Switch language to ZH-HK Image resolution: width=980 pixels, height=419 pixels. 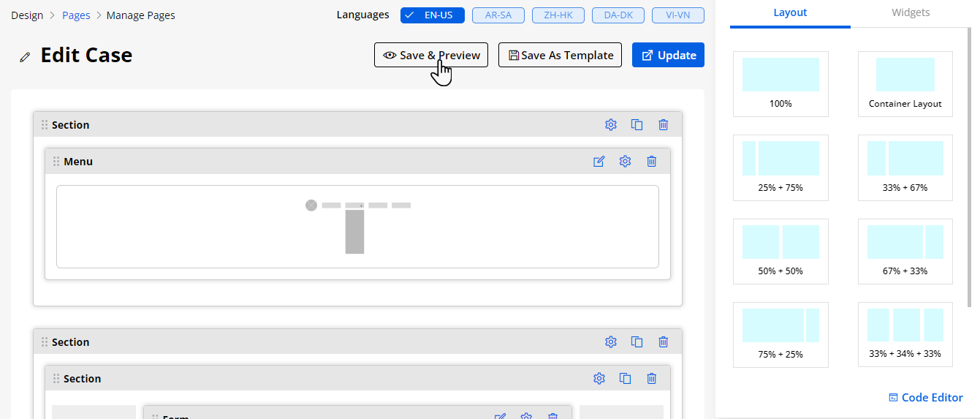[x=558, y=15]
